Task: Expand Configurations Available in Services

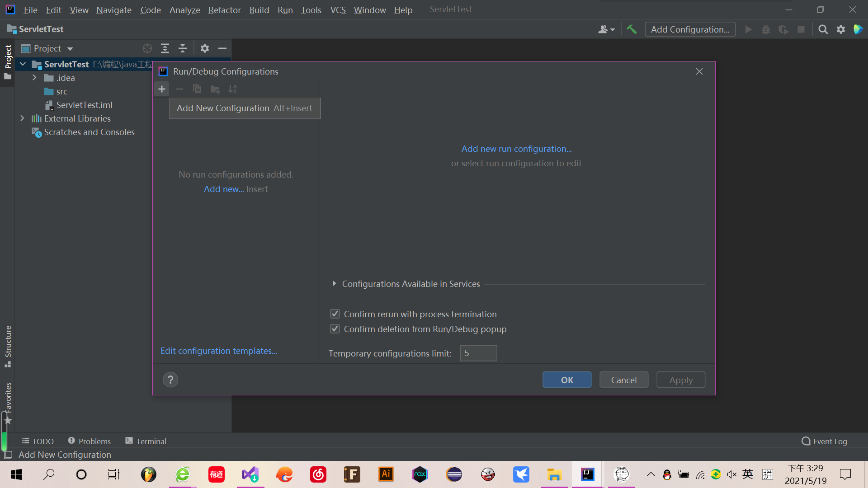Action: click(335, 283)
